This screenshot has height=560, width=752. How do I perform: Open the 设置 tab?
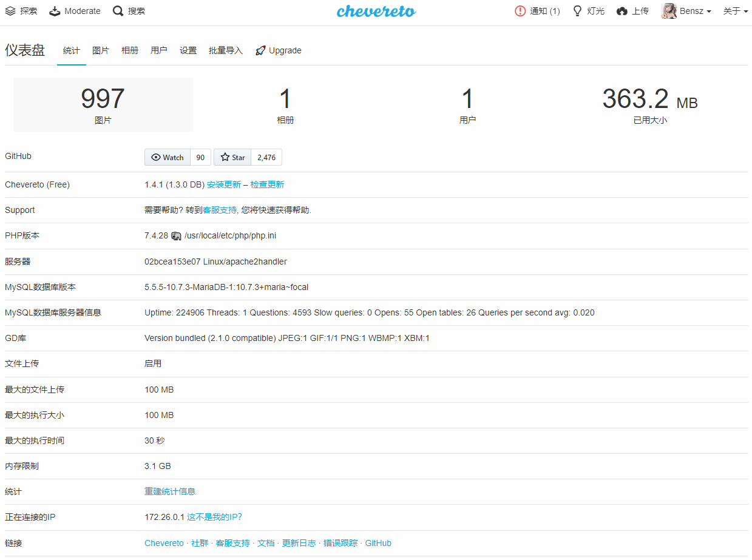click(188, 50)
